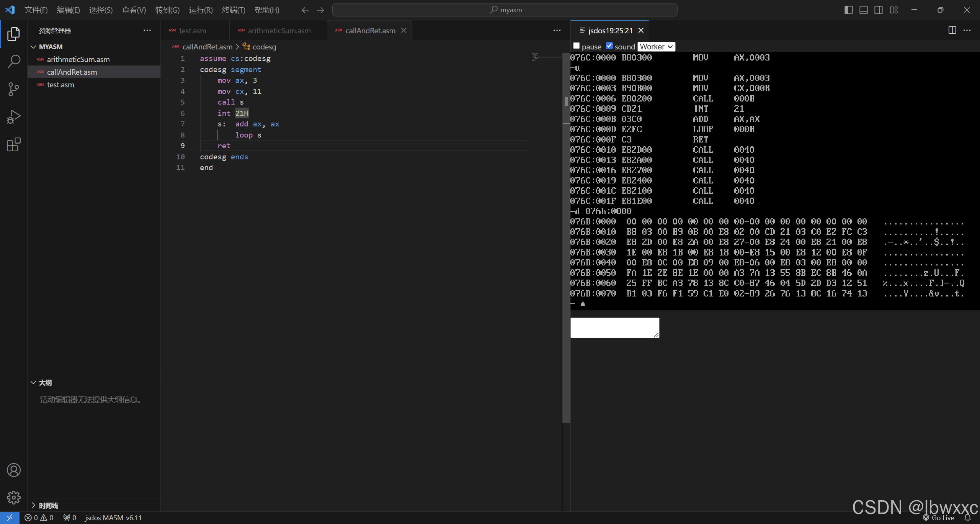980x524 pixels.
Task: Switch to the arithmeticSum.asm tab
Action: click(x=279, y=31)
